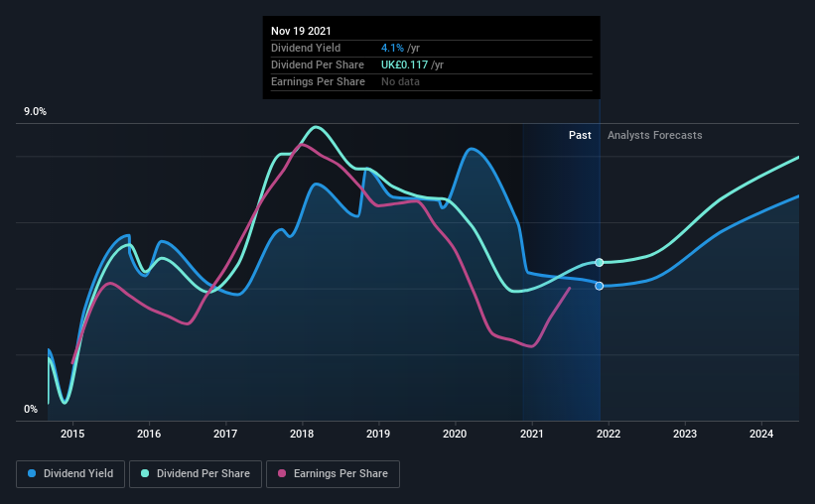Click the 2020 x-axis label

coord(455,434)
